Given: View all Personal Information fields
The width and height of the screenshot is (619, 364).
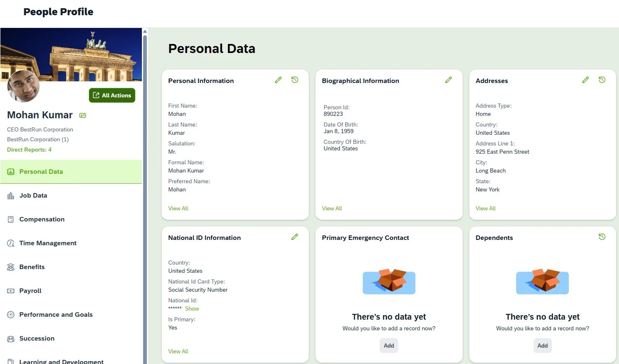Looking at the screenshot, I should pyautogui.click(x=178, y=208).
